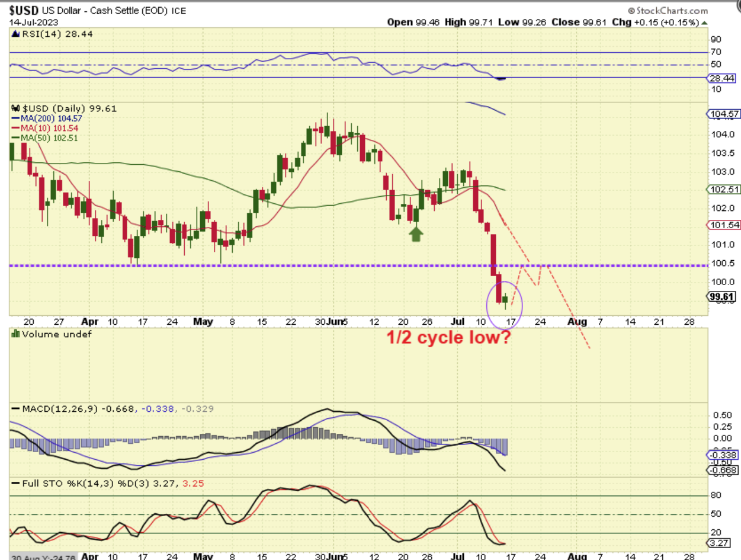Click the 28.44 RSI value tag on right axis
The height and width of the screenshot is (560, 741).
pyautogui.click(x=722, y=78)
